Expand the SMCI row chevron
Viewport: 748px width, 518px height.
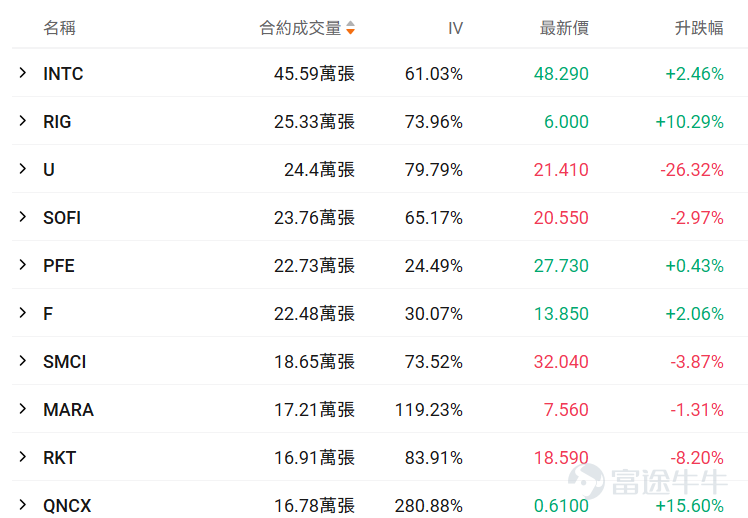[22, 361]
